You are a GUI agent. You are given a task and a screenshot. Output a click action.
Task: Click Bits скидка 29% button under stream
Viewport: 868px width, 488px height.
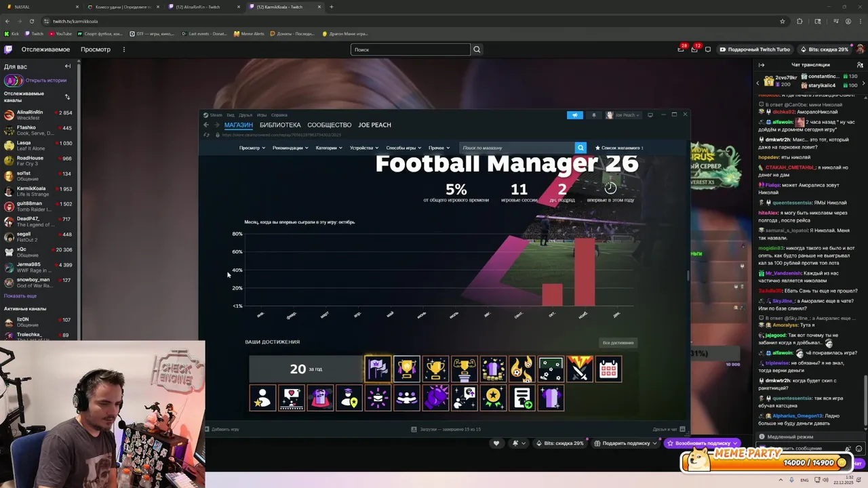click(559, 443)
